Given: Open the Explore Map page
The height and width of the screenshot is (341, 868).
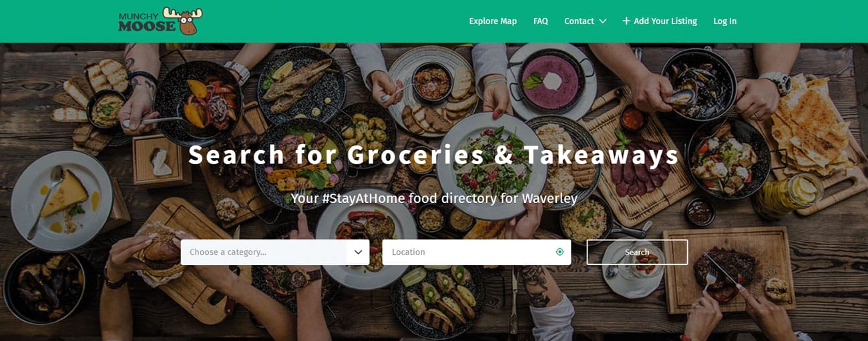Looking at the screenshot, I should click(x=493, y=21).
